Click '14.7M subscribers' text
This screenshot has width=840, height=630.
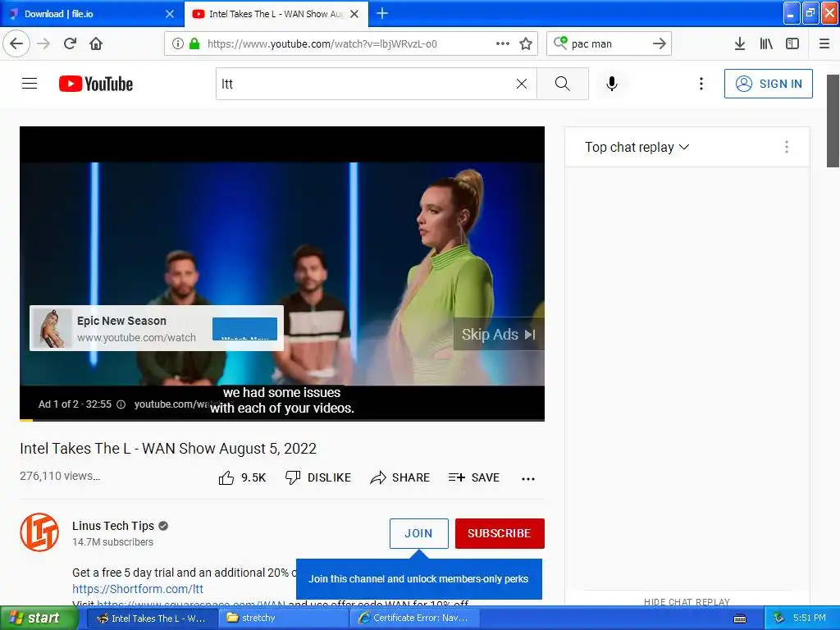point(113,542)
